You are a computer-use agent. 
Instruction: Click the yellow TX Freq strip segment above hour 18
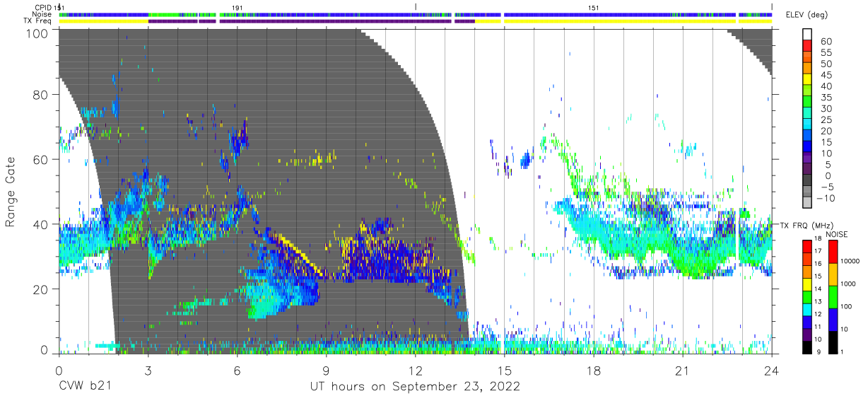tap(619, 21)
